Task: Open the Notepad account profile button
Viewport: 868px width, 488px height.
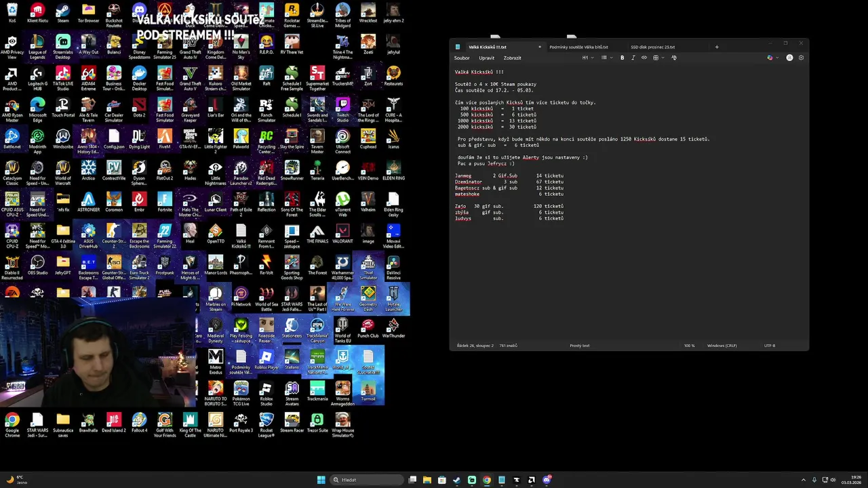Action: point(789,58)
